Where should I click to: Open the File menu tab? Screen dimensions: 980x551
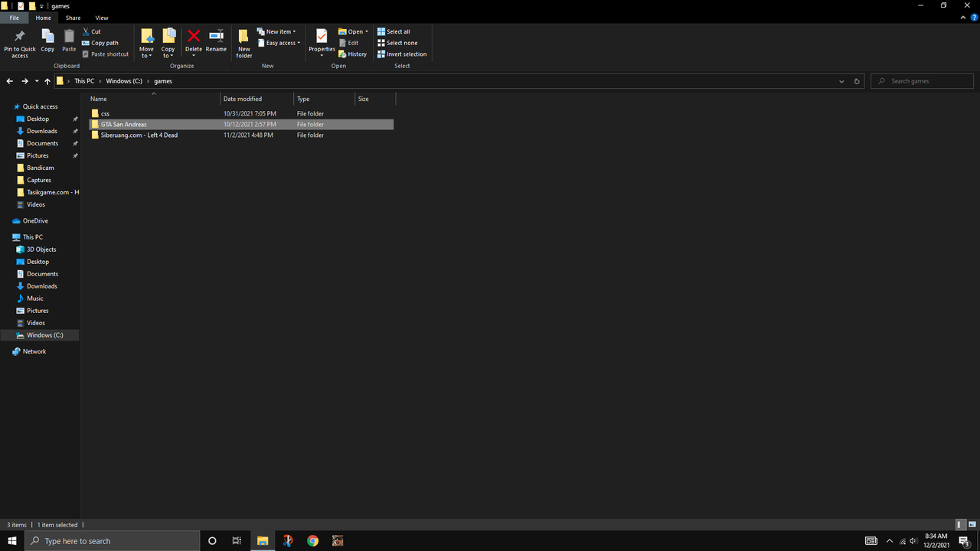tap(15, 18)
